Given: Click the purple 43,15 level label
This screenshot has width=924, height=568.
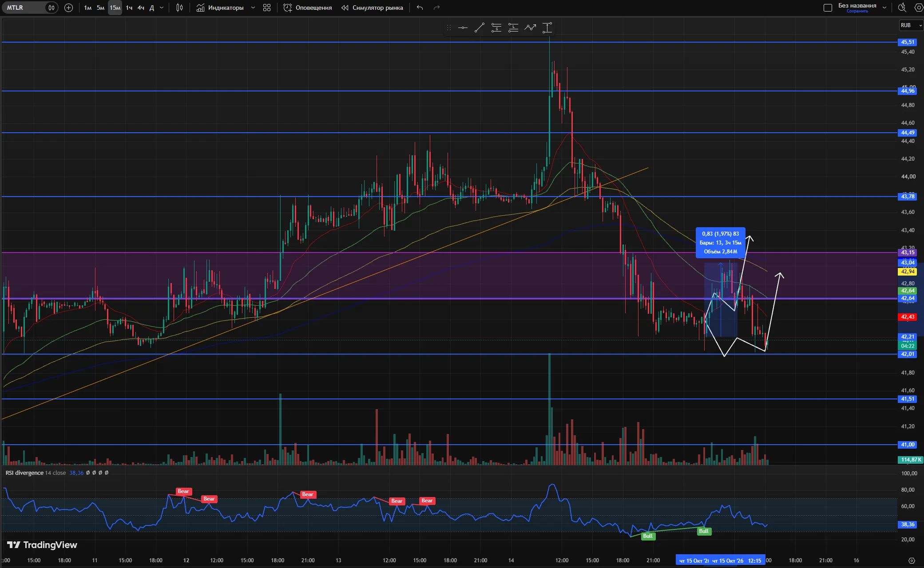Looking at the screenshot, I should (x=908, y=252).
